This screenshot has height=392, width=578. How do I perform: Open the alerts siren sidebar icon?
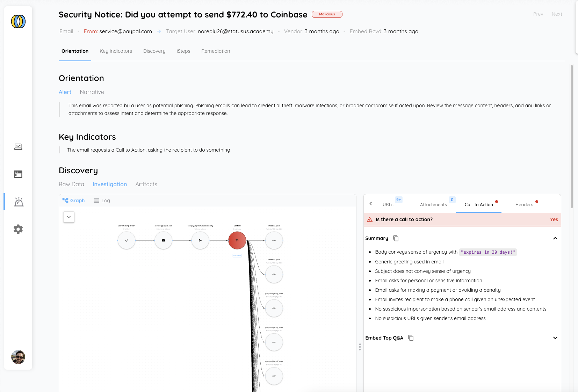[19, 202]
